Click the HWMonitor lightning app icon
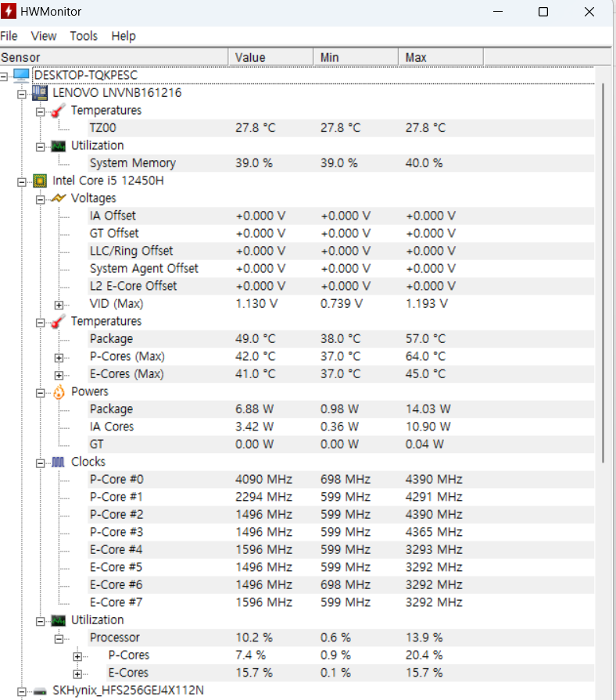 coord(8,11)
